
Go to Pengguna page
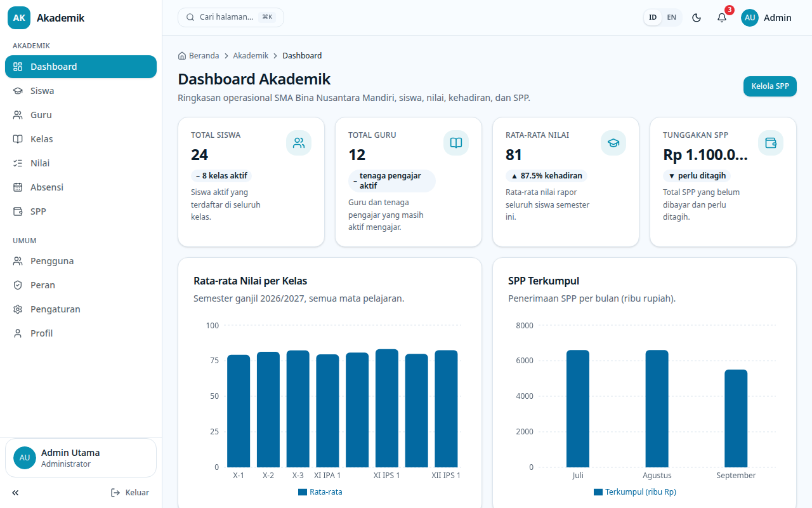[81, 261]
